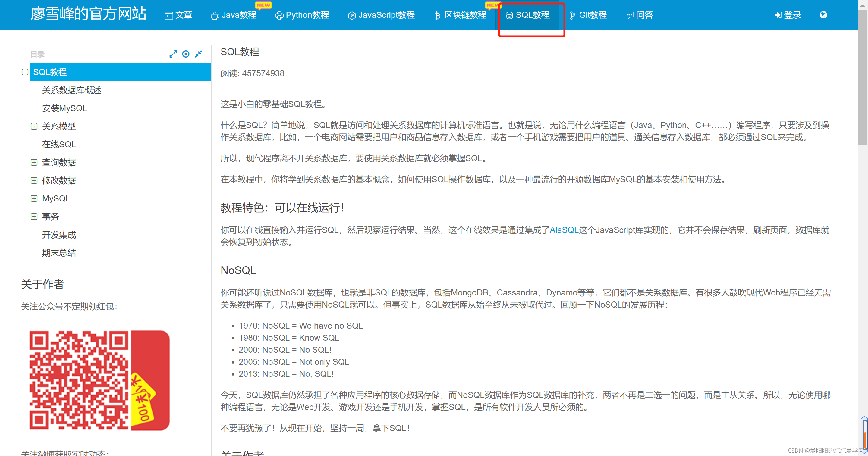Image resolution: width=868 pixels, height=456 pixels.
Task: Collapse the SQL教程 root tree node
Action: point(25,72)
